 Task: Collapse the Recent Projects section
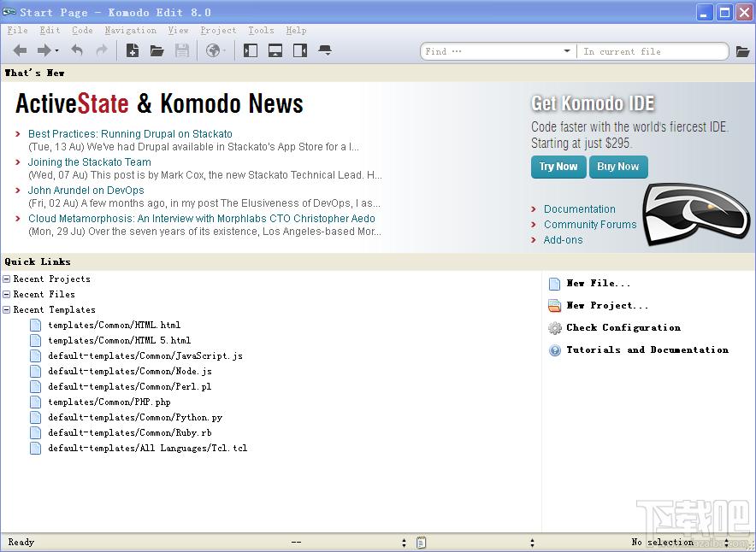tap(6, 279)
